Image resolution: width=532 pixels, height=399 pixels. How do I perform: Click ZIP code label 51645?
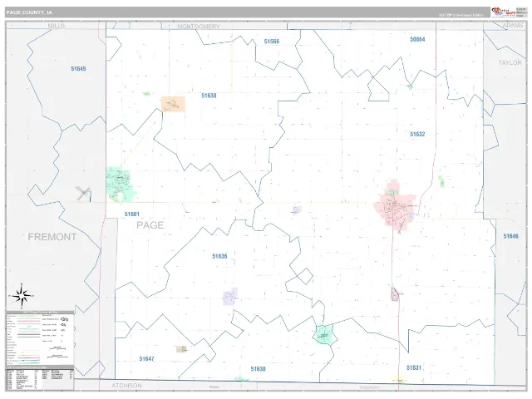78,69
